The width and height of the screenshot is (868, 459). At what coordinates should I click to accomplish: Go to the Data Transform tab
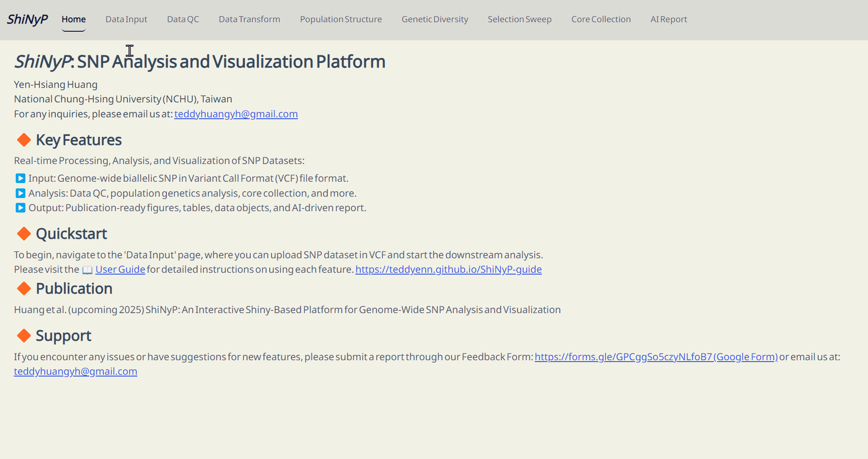coord(249,19)
